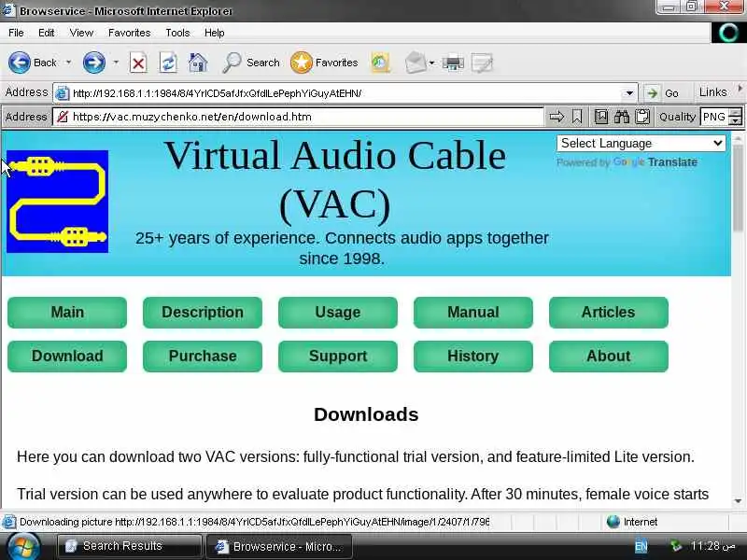This screenshot has height=560, width=747.
Task: Click the IE Back arrow icon
Action: [20, 63]
